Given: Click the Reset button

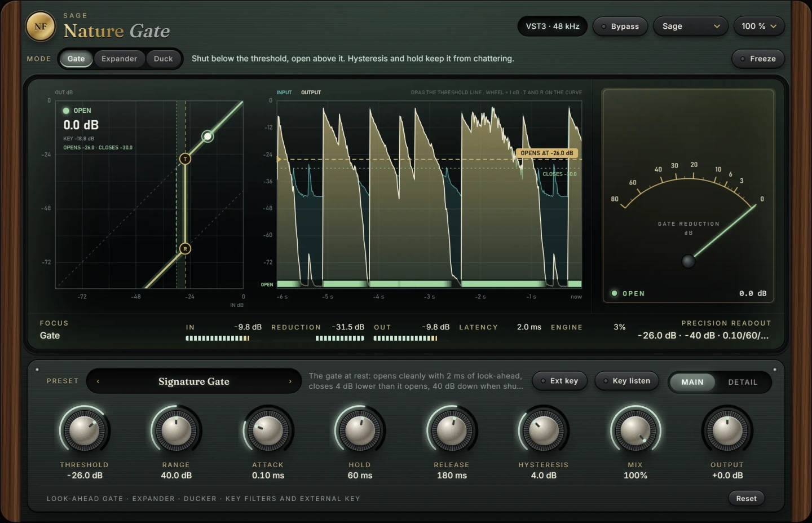Looking at the screenshot, I should (746, 498).
